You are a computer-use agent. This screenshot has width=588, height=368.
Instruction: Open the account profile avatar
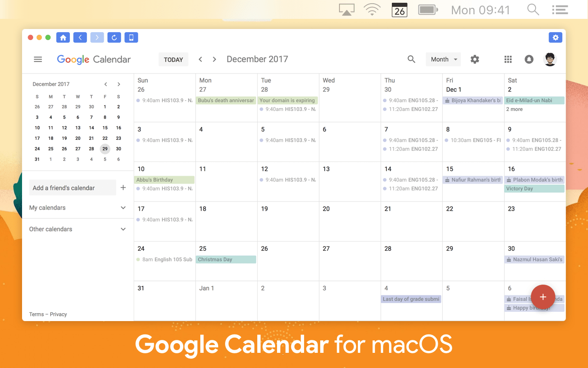(x=550, y=59)
